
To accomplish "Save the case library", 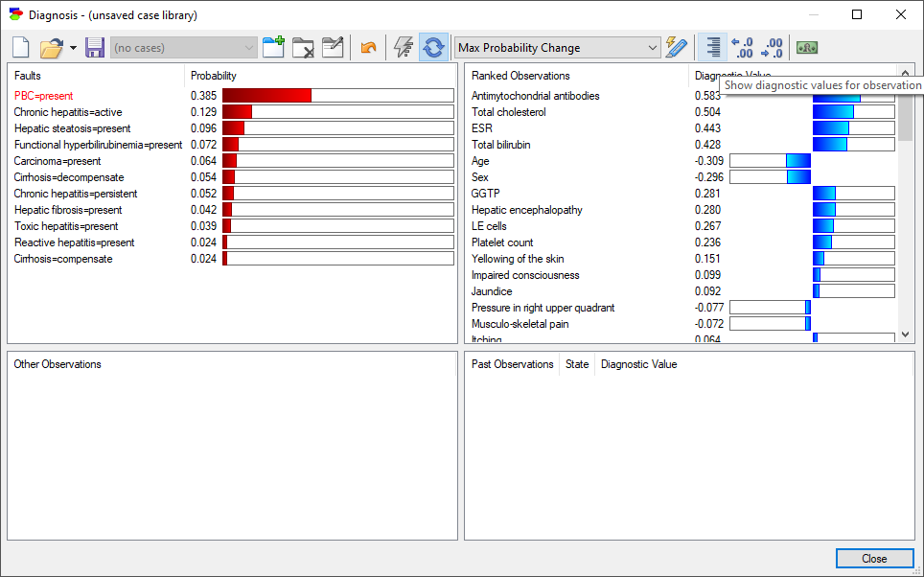I will [95, 47].
